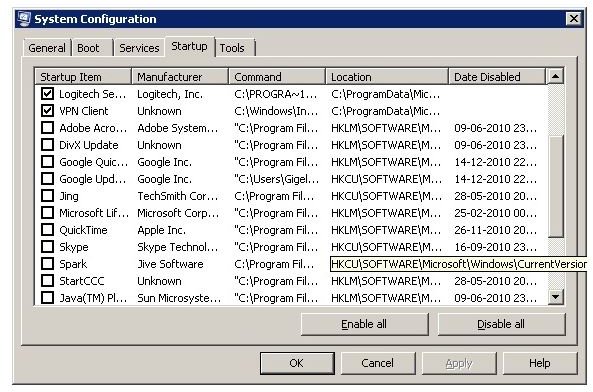This screenshot has width=593, height=392.
Task: Click the vertical scrollbar thumb
Action: point(555,186)
